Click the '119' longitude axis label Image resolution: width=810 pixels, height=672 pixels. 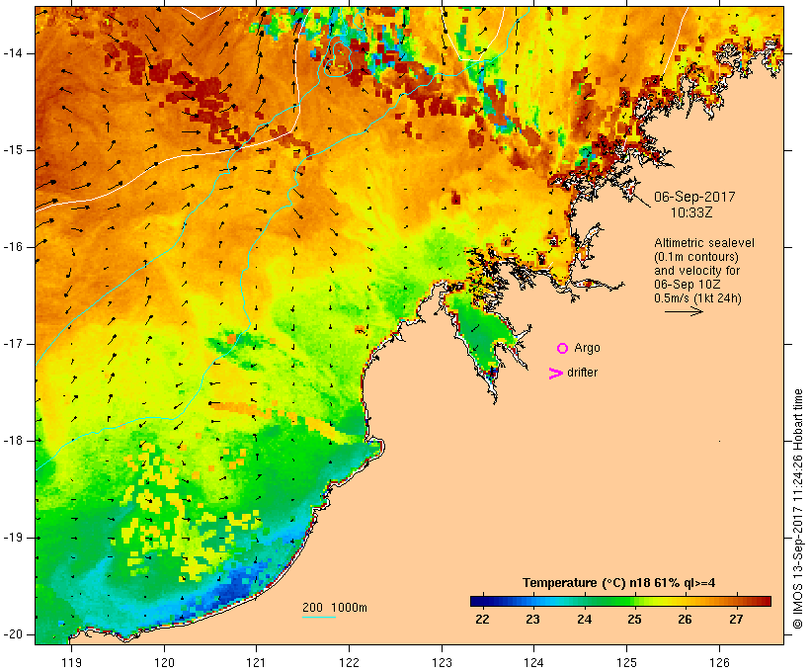(x=71, y=663)
